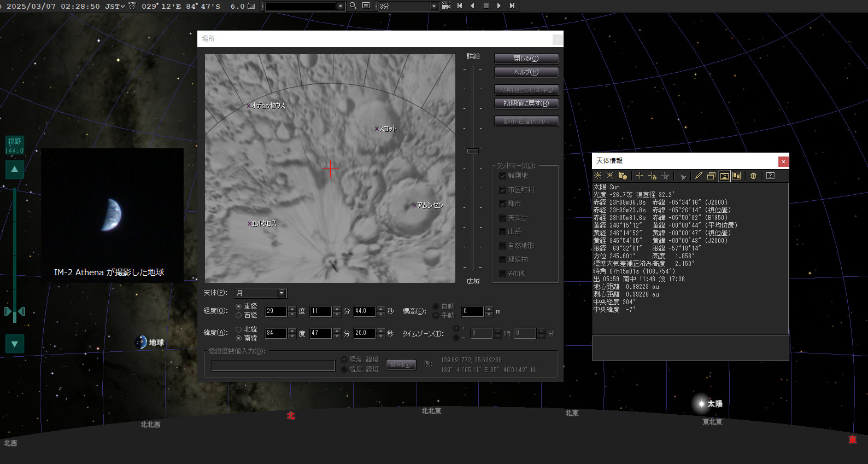Increase longitude seconds 44.0 with up stepper

pos(380,309)
